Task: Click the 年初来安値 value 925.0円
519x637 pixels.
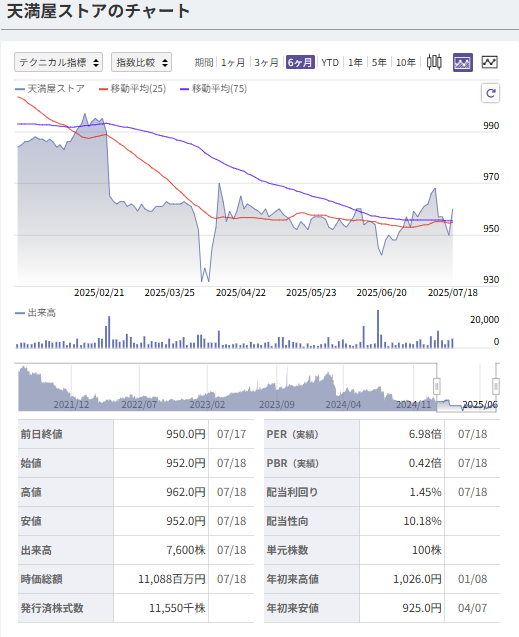Action: pyautogui.click(x=422, y=608)
